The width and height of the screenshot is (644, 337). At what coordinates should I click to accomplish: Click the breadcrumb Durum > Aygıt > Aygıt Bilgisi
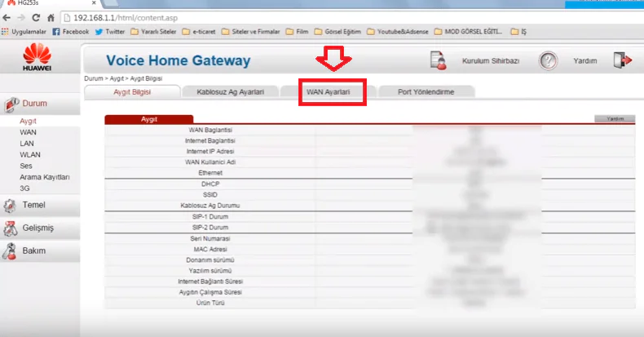(x=123, y=78)
